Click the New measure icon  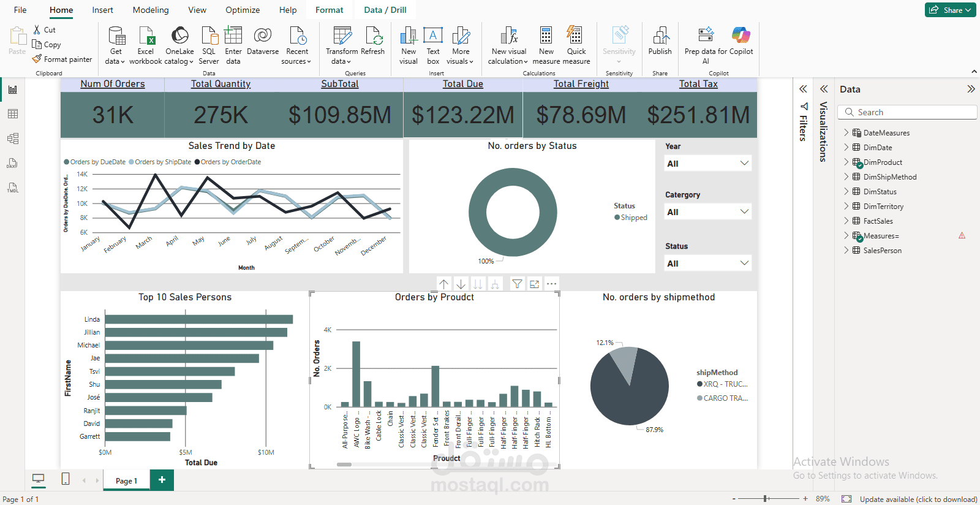point(546,37)
